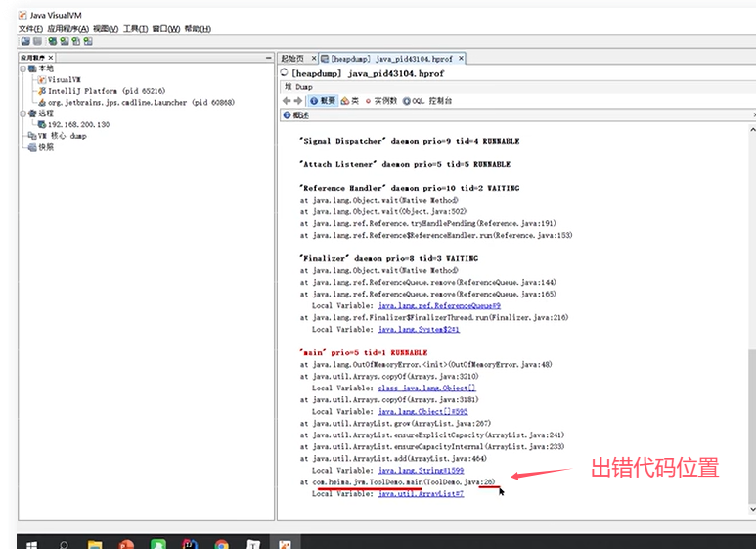Open link java.lang.Object[]#595
Image resolution: width=756 pixels, height=549 pixels.
[422, 412]
